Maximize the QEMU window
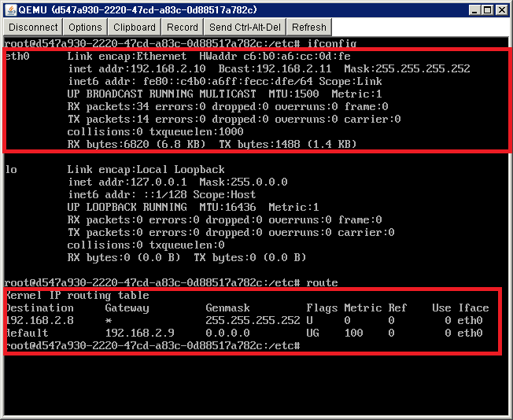The image size is (513, 420). coord(488,10)
